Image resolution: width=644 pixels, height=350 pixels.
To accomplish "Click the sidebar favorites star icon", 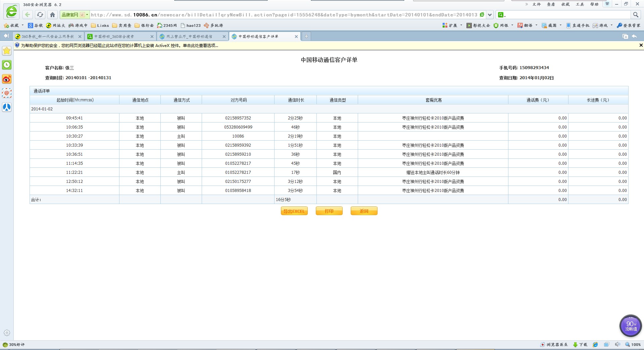I will (7, 51).
